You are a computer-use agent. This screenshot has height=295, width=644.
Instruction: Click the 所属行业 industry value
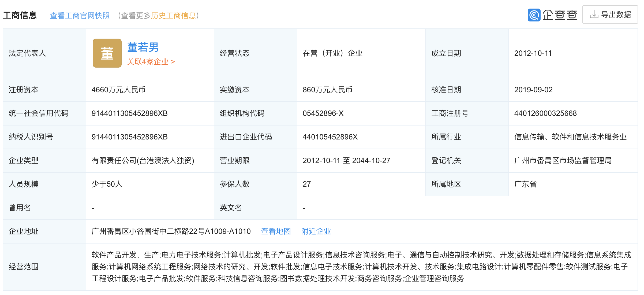[x=570, y=137]
